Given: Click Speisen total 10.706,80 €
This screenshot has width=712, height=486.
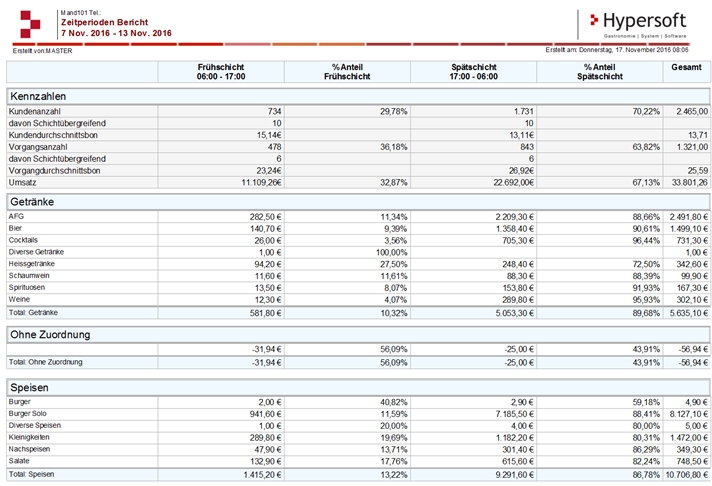Looking at the screenshot, I should [x=687, y=475].
